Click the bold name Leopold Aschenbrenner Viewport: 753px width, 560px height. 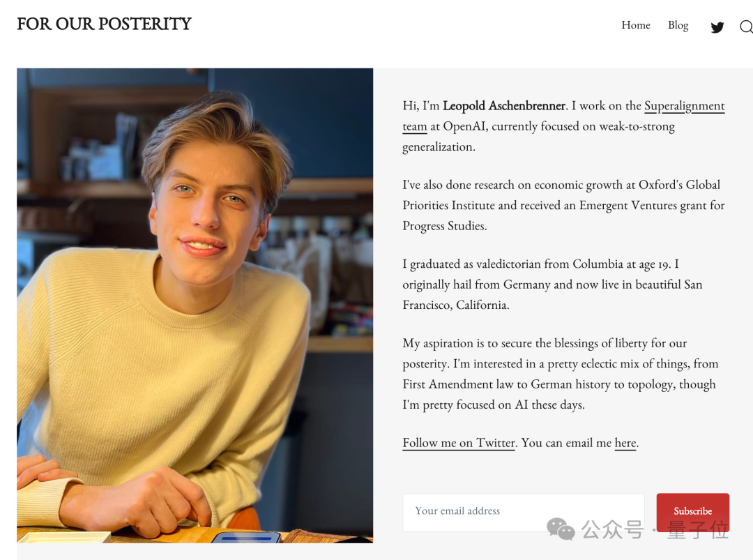pyautogui.click(x=504, y=106)
